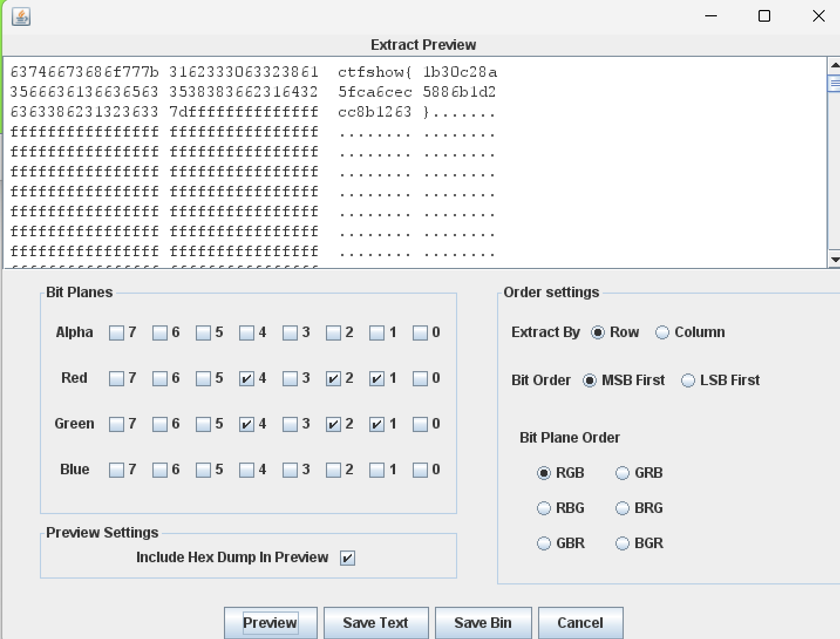Check Blue bit plane 0
The width and height of the screenshot is (840, 639).
[x=420, y=470]
